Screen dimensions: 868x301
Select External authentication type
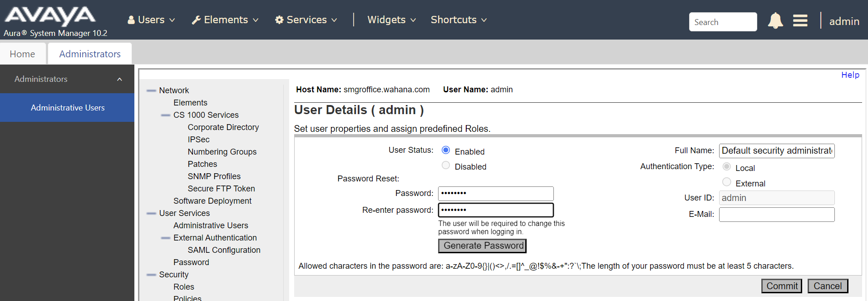(x=726, y=181)
